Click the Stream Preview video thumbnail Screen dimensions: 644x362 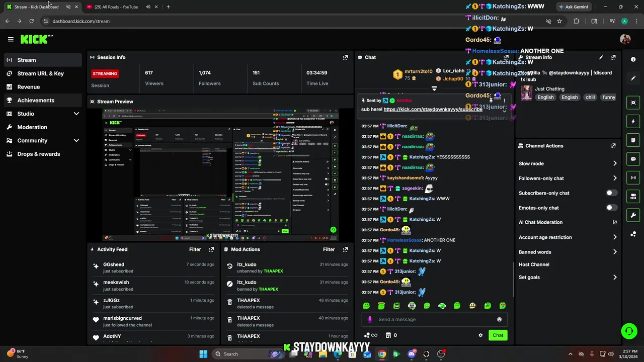tap(221, 174)
